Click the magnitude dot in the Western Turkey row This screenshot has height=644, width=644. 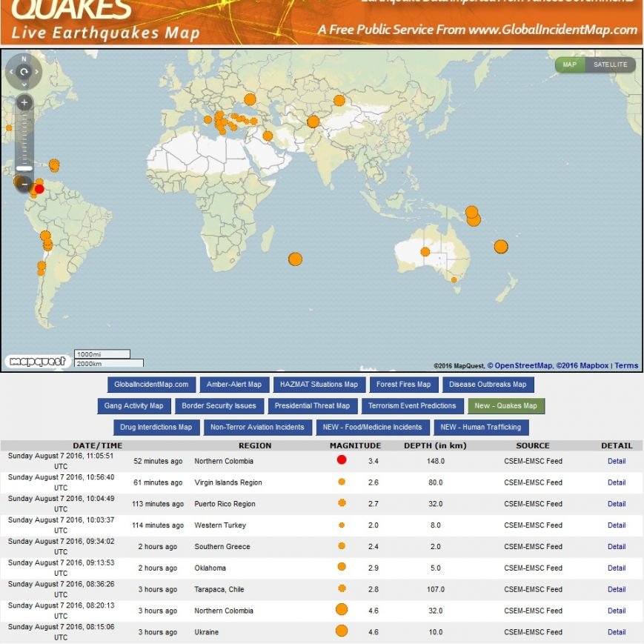pyautogui.click(x=342, y=525)
